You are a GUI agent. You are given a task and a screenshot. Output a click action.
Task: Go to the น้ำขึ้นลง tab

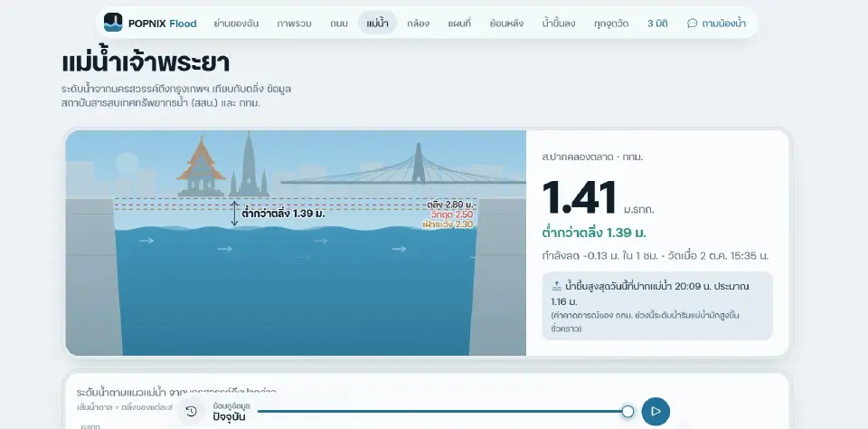click(559, 24)
